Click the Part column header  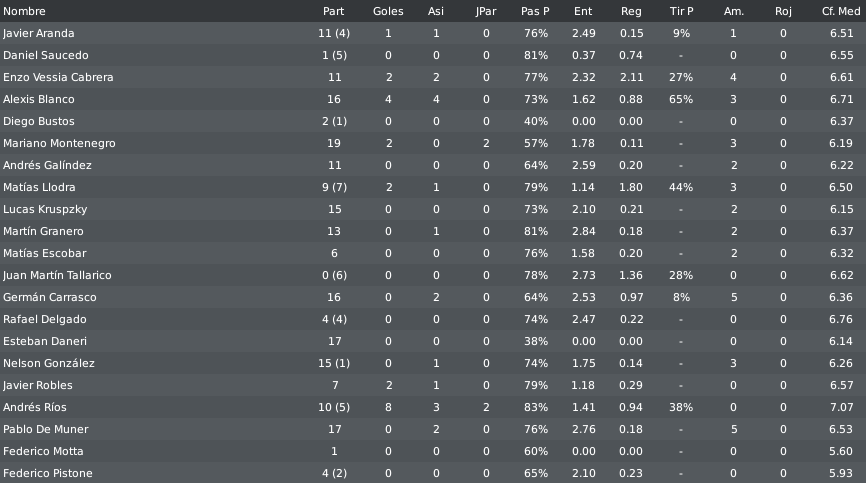(x=334, y=11)
